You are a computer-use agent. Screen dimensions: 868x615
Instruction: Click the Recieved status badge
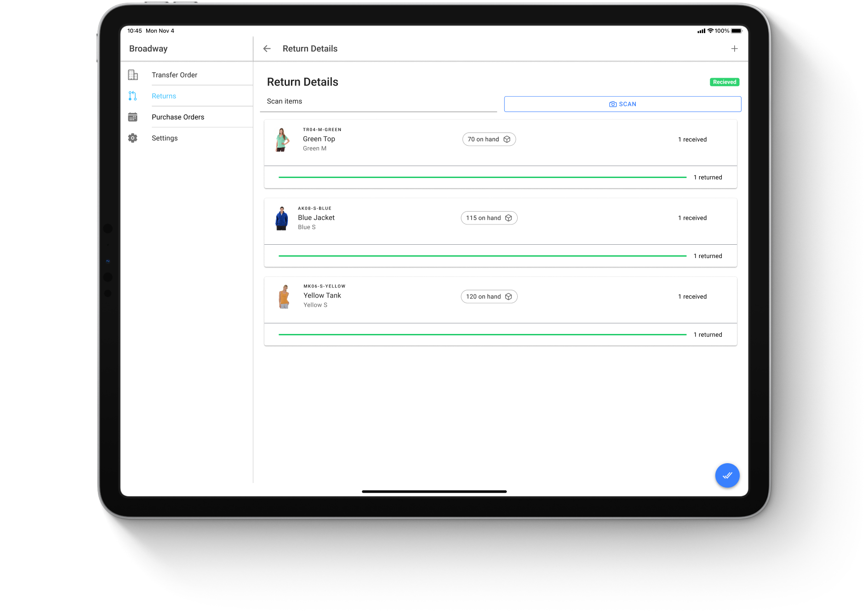pyautogui.click(x=724, y=82)
